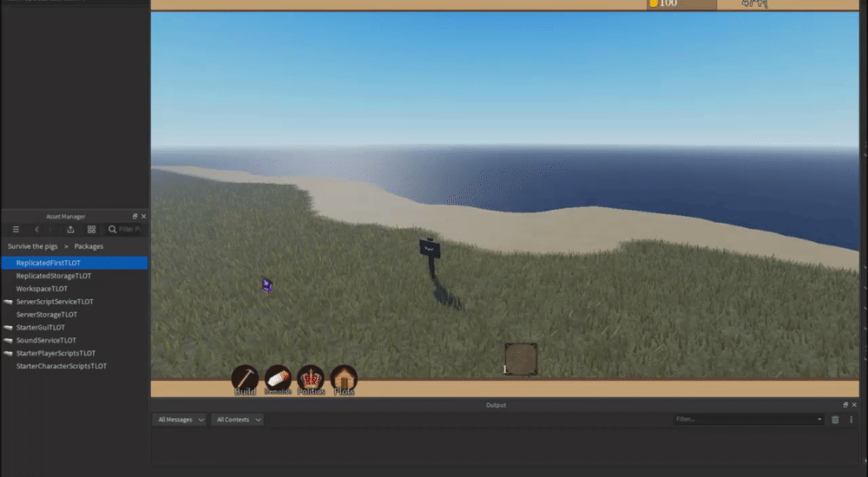Click the Output panel title
Image resolution: width=868 pixels, height=477 pixels.
(x=496, y=405)
